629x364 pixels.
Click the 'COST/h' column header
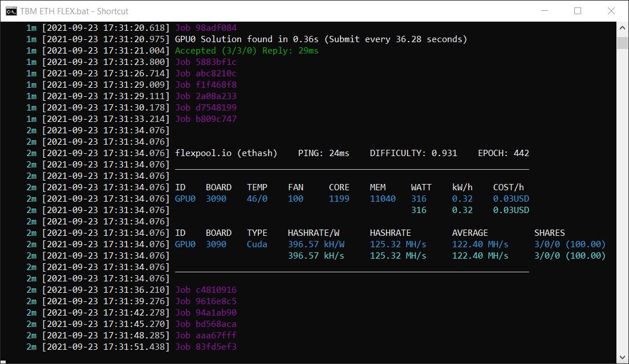click(509, 187)
